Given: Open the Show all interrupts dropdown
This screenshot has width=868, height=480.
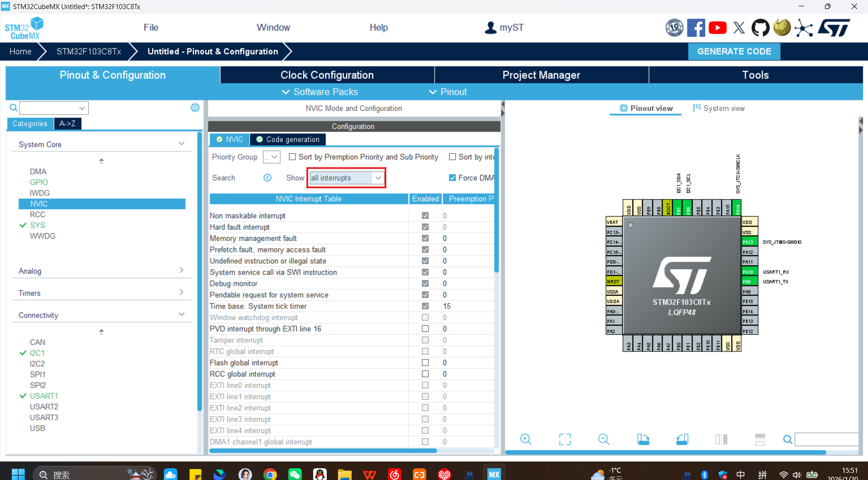Looking at the screenshot, I should [346, 178].
